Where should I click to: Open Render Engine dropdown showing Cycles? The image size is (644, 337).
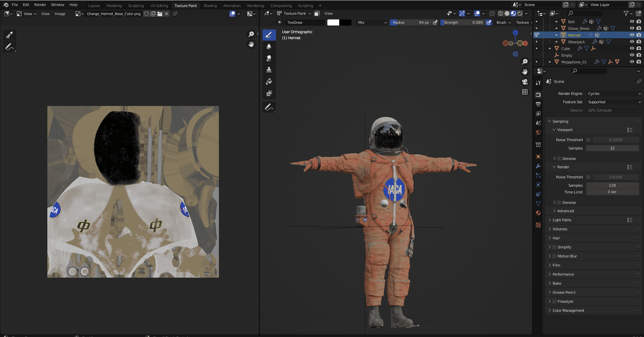(x=614, y=94)
